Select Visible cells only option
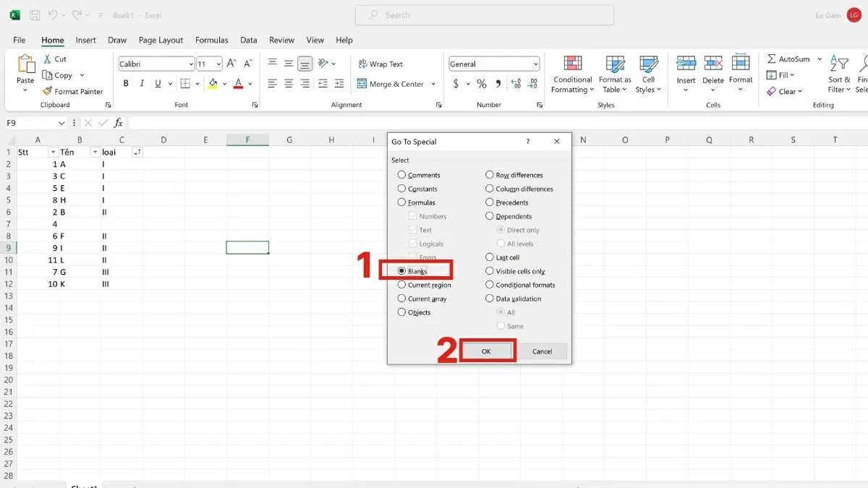The image size is (868, 488). pyautogui.click(x=490, y=271)
